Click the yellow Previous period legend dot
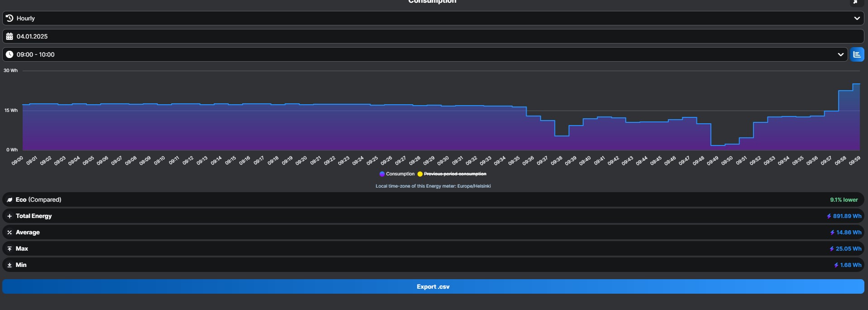This screenshot has width=868, height=310. coord(420,174)
